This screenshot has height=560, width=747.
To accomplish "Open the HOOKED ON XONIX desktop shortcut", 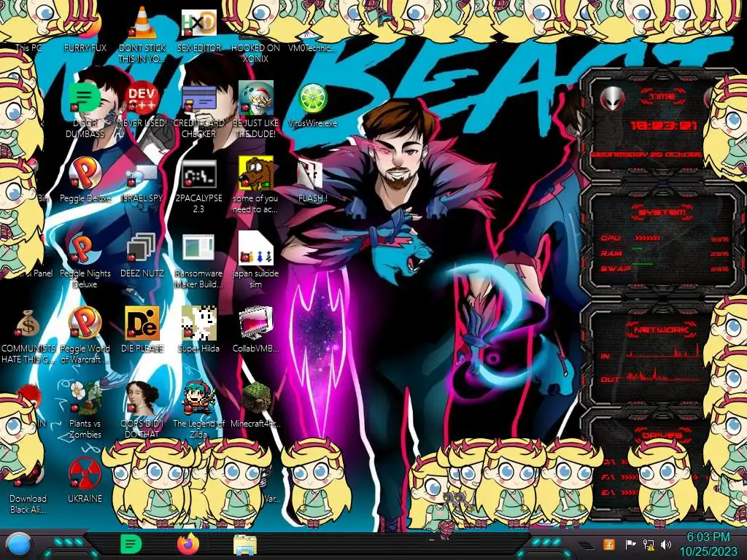I will pyautogui.click(x=255, y=52).
